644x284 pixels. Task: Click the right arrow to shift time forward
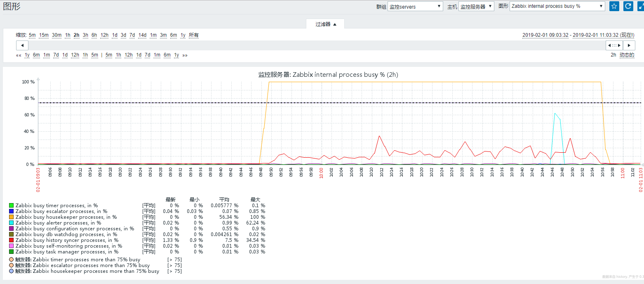[x=628, y=45]
